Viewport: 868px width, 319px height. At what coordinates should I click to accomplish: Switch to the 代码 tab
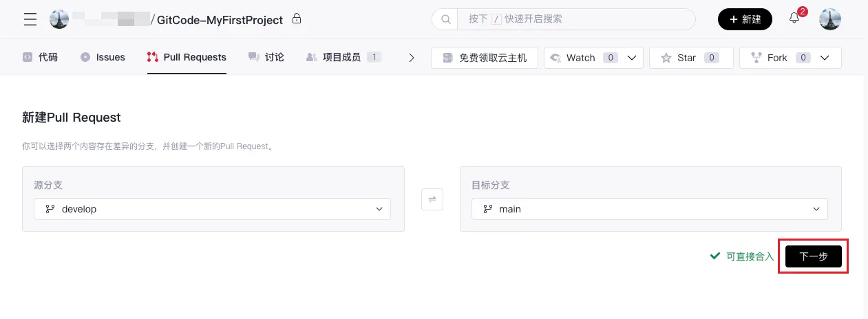pyautogui.click(x=40, y=57)
